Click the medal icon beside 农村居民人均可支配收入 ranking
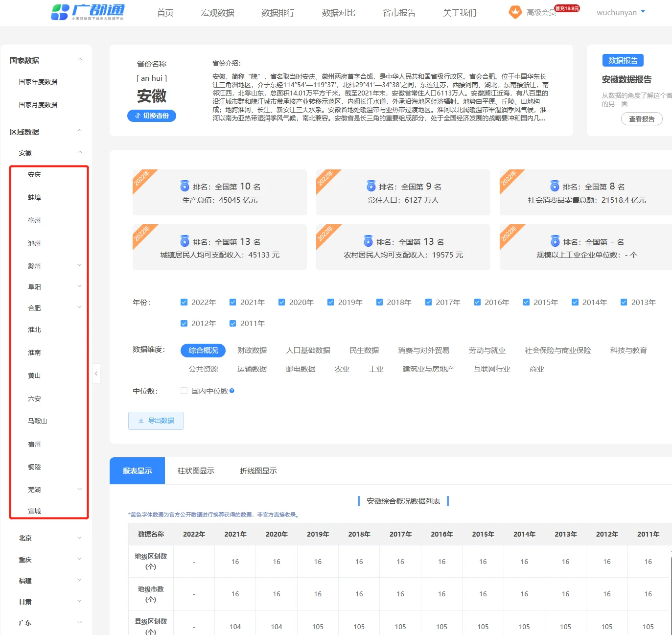This screenshot has height=635, width=672. click(x=368, y=241)
